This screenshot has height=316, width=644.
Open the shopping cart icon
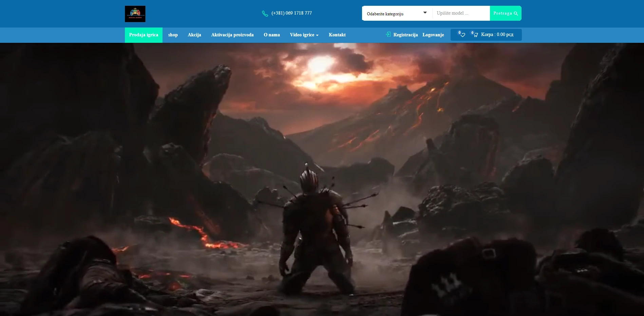(x=475, y=35)
